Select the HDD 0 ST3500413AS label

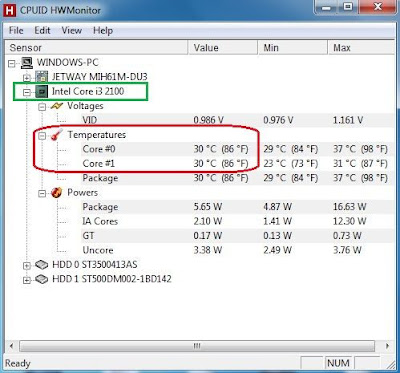[95, 265]
